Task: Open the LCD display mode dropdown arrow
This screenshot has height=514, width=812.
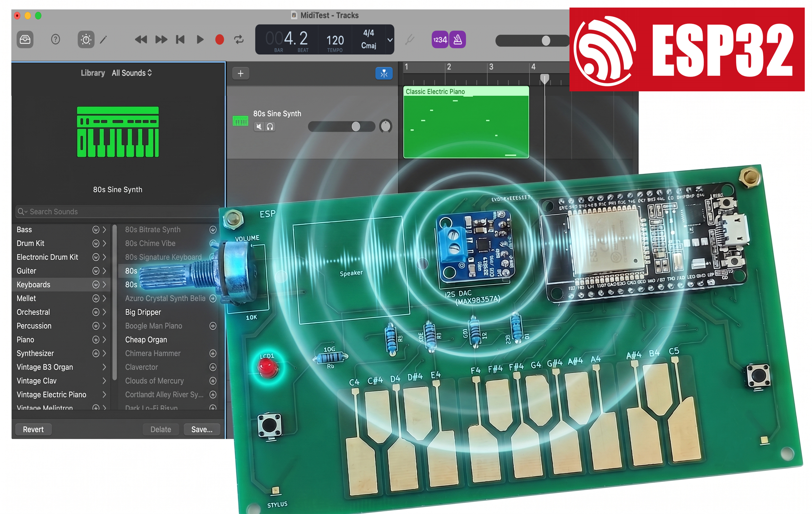Action: tap(390, 40)
